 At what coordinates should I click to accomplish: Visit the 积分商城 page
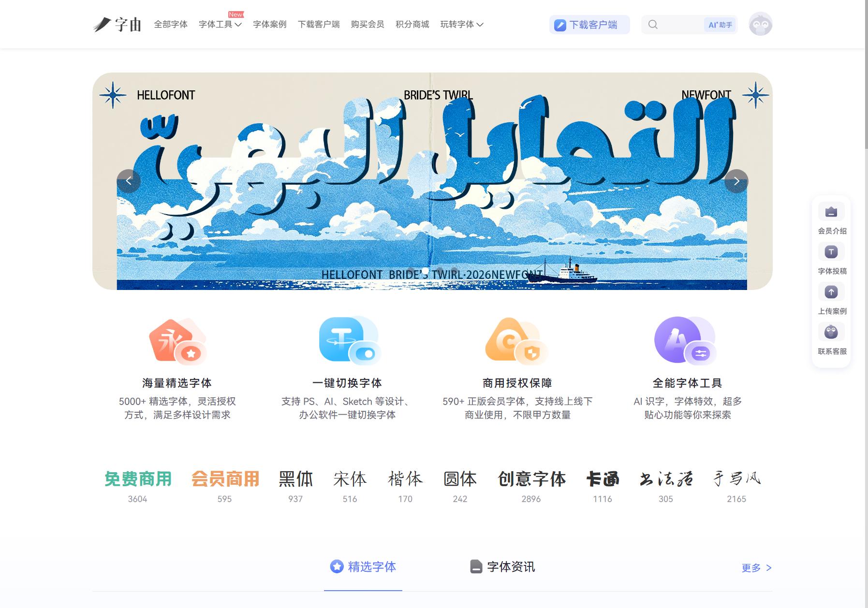click(x=412, y=24)
